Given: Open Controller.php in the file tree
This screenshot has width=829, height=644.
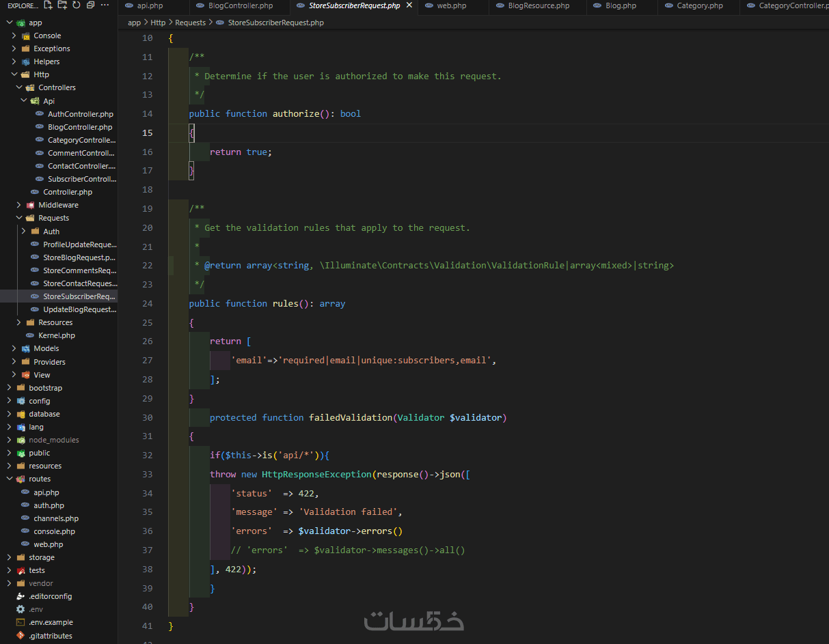Looking at the screenshot, I should [68, 192].
